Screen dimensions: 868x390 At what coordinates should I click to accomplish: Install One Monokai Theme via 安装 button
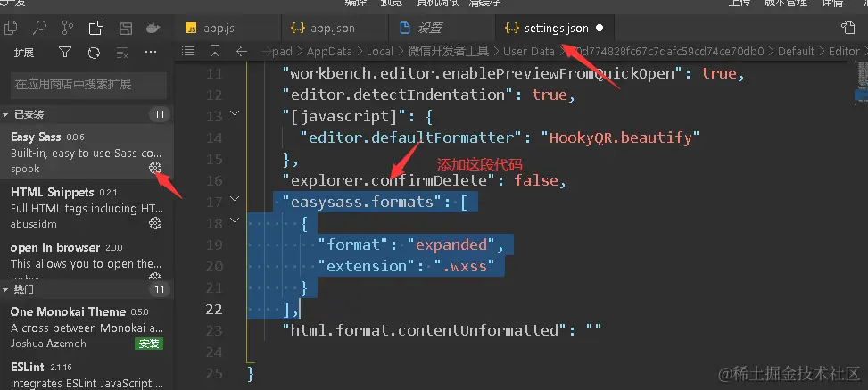click(149, 344)
